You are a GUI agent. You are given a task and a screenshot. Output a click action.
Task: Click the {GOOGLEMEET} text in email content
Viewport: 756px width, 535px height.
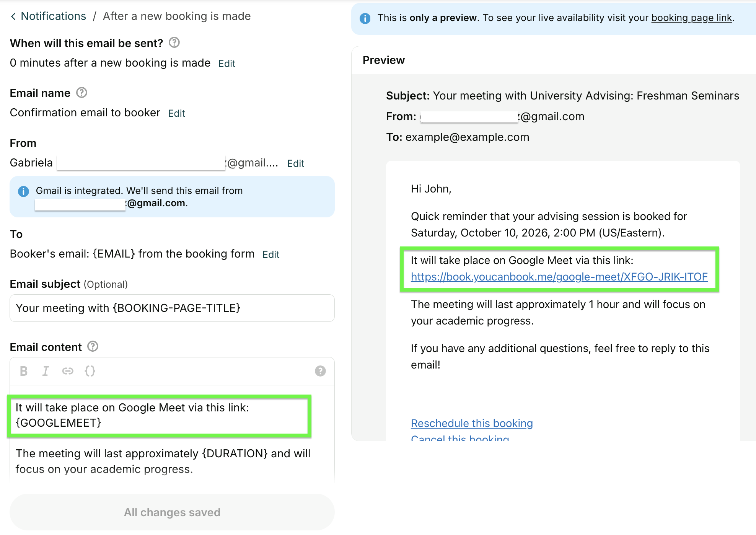59,423
